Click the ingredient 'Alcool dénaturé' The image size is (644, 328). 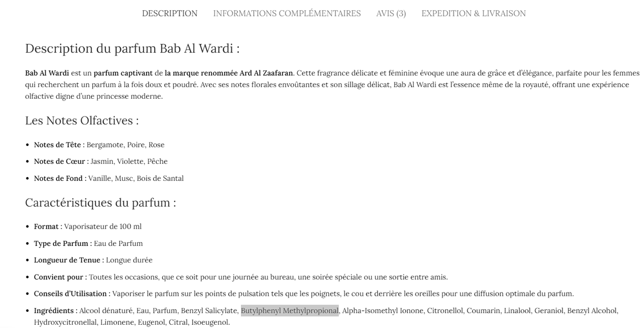point(106,311)
